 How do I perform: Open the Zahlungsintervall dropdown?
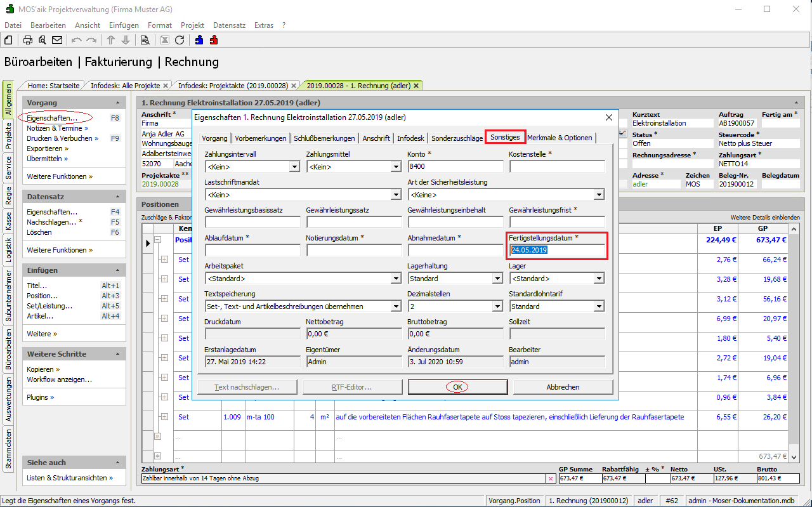294,167
